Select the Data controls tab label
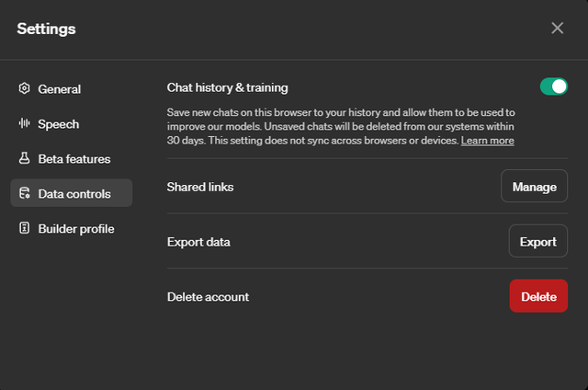 (74, 194)
